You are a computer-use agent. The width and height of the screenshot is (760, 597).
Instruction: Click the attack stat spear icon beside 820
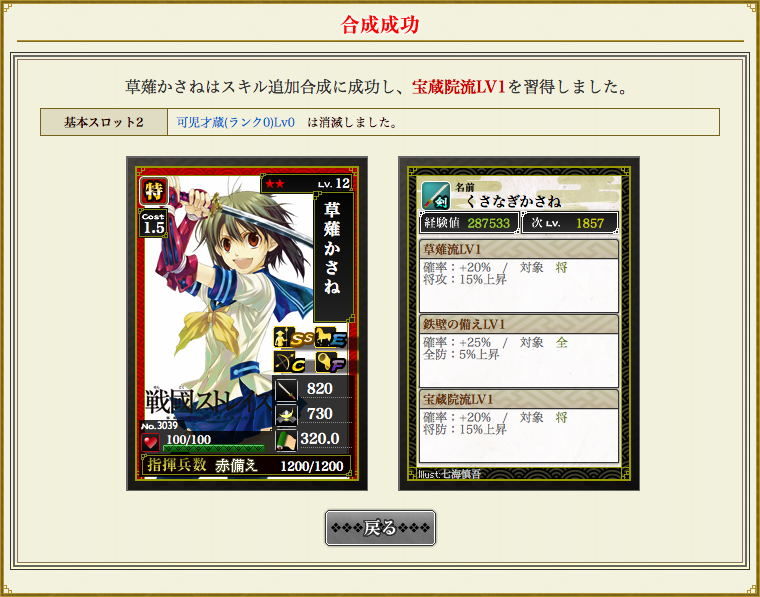point(286,390)
